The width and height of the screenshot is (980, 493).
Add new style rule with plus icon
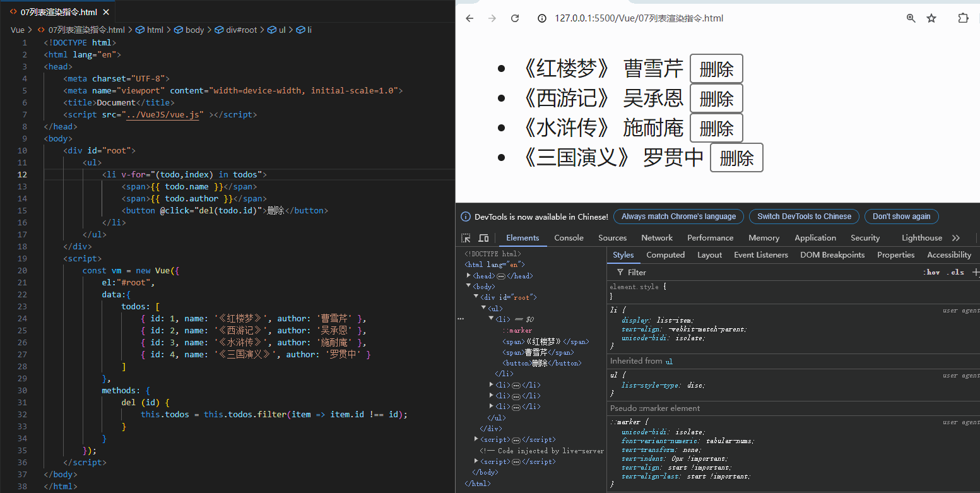point(976,272)
